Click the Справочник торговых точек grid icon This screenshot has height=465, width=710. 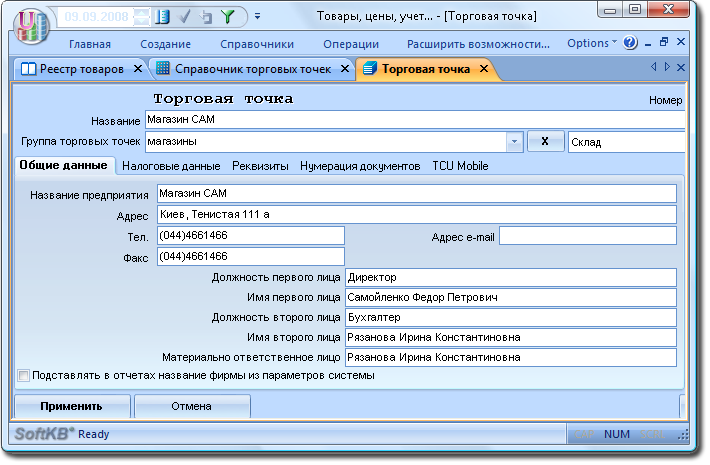click(163, 68)
